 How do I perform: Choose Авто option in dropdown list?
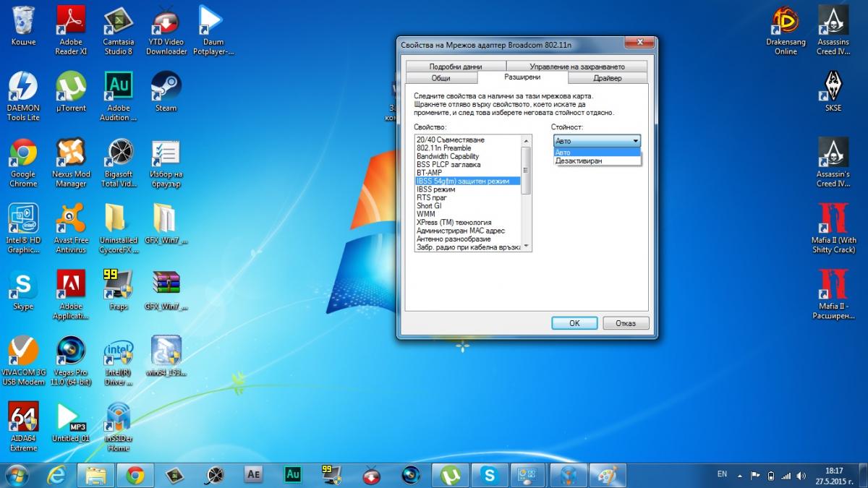tap(597, 153)
